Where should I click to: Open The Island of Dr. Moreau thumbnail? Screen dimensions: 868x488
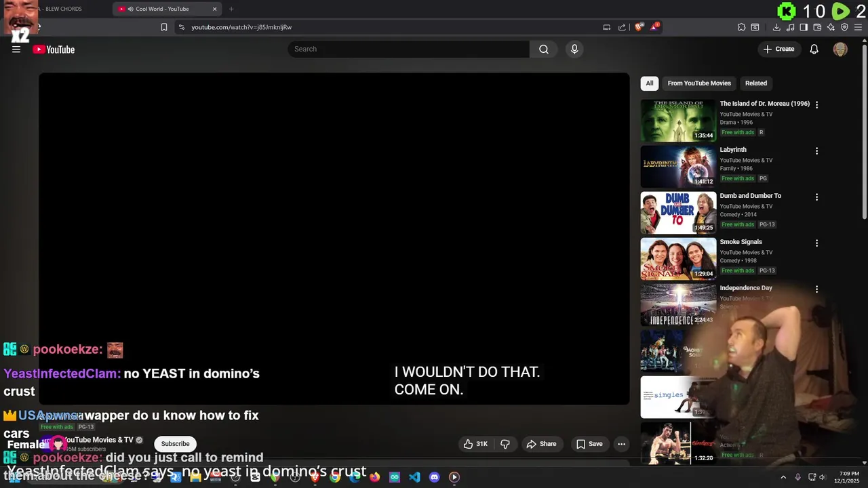[678, 121]
